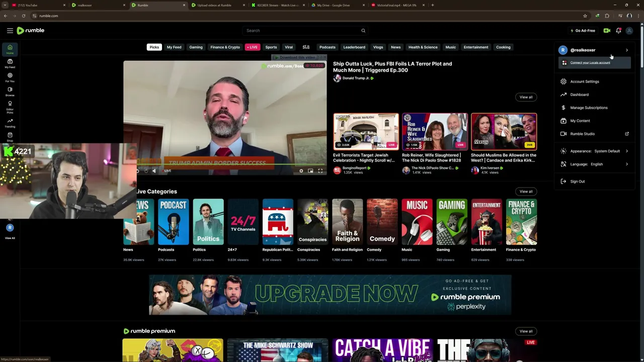Open the notifications bell
The height and width of the screenshot is (362, 644).
pyautogui.click(x=618, y=31)
